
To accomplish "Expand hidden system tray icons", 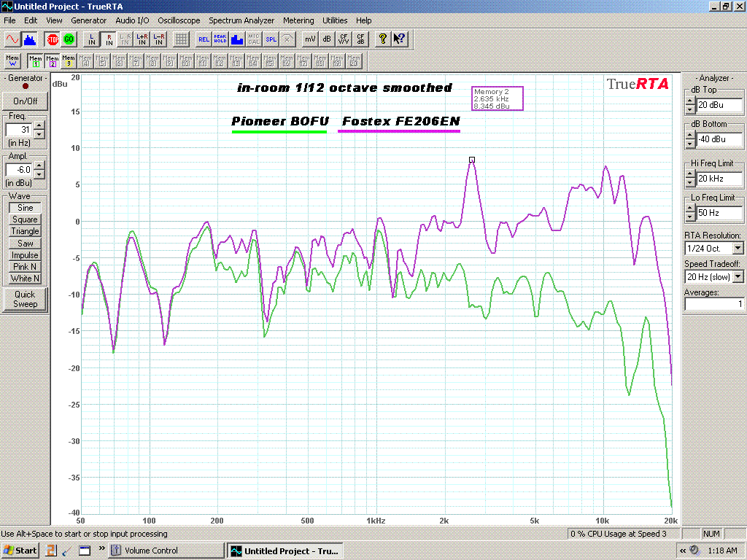I will pos(683,551).
